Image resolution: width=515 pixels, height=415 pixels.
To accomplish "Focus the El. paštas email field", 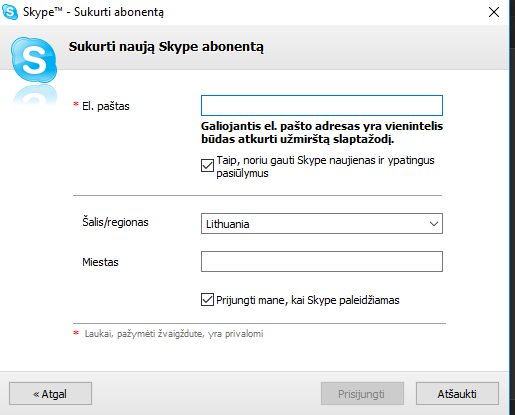I will pos(322,106).
